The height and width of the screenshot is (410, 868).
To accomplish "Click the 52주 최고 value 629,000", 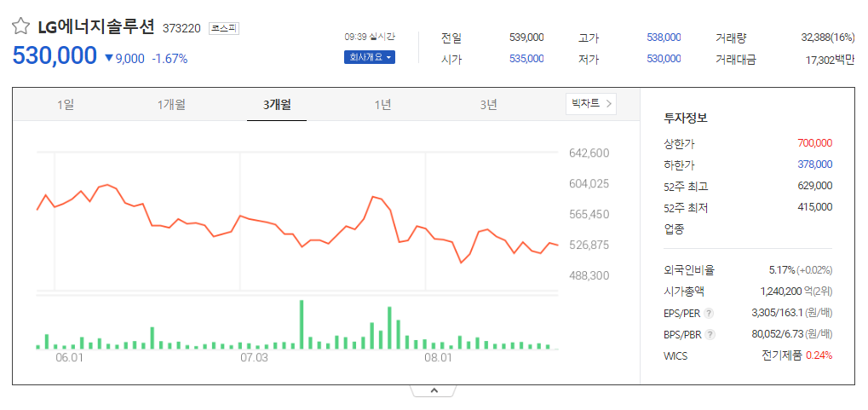I will [x=815, y=186].
